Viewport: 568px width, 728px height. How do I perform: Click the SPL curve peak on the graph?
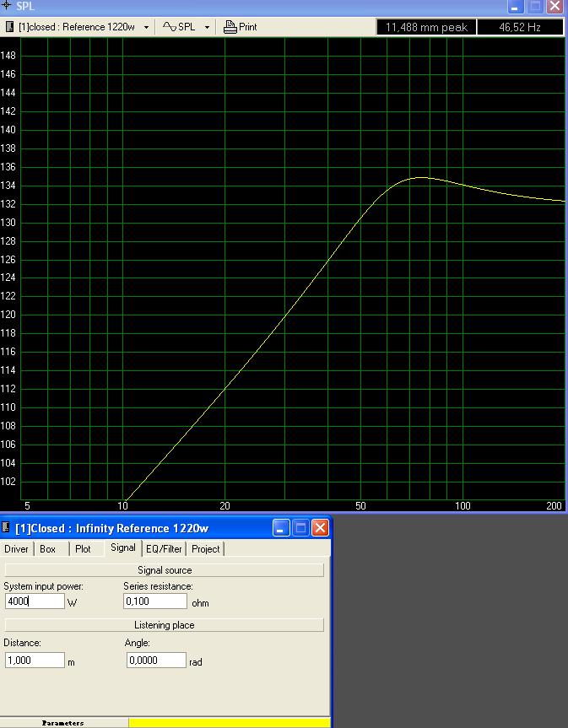[421, 177]
